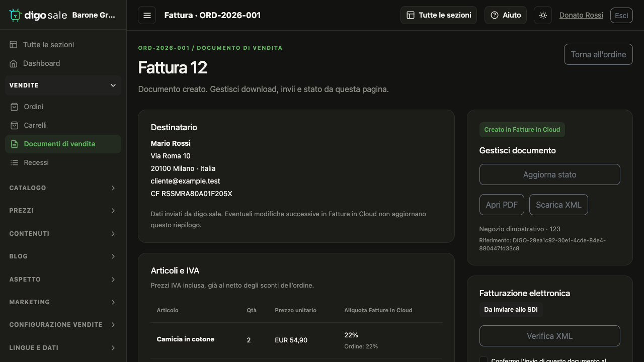This screenshot has width=644, height=362.
Task: Open Carrelli in the sidebar
Action: pyautogui.click(x=63, y=125)
